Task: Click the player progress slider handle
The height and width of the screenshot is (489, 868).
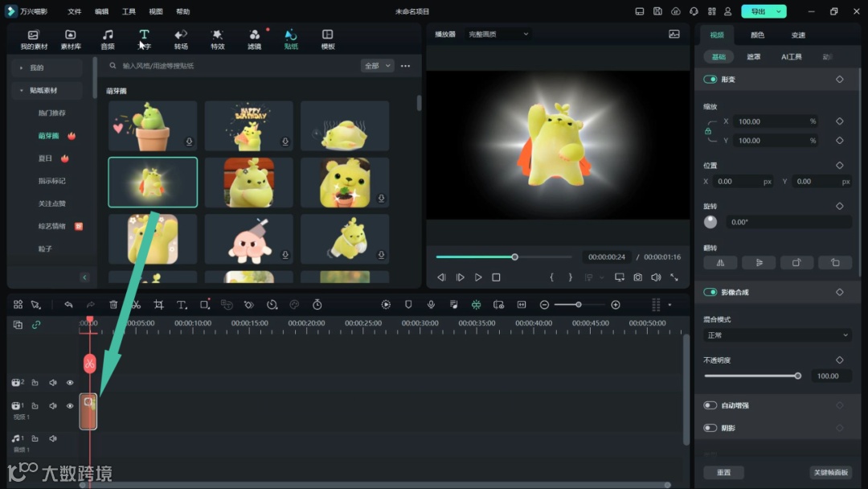Action: pyautogui.click(x=515, y=257)
